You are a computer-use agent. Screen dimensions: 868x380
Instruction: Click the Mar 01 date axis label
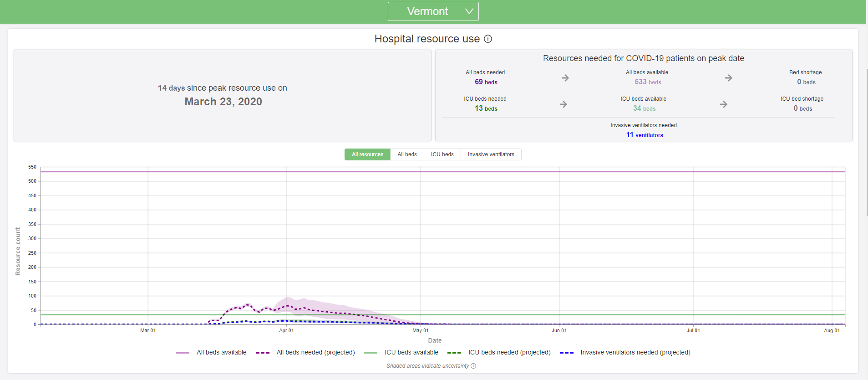(x=148, y=330)
